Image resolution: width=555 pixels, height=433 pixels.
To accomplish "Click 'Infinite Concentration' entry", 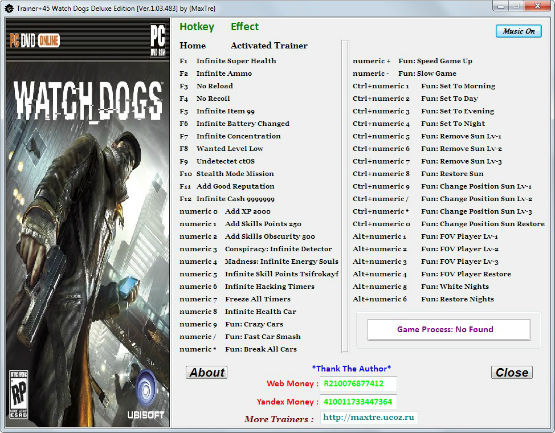I will pos(239,136).
